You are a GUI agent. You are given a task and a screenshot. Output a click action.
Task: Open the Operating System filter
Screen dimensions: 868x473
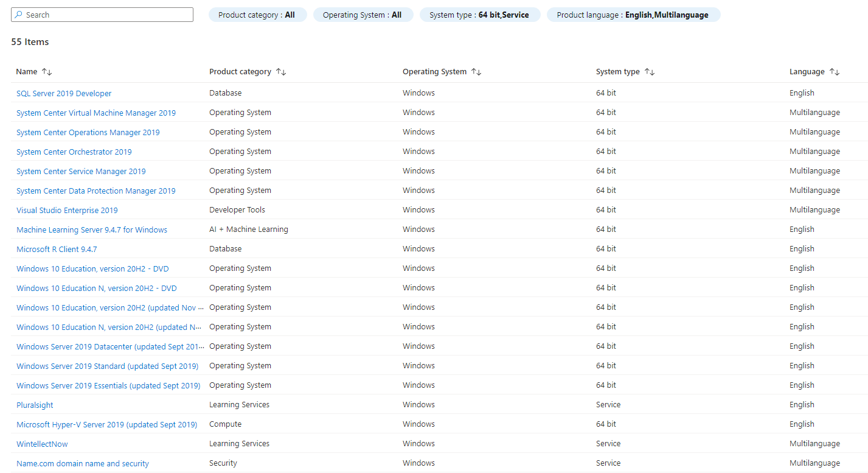click(363, 15)
